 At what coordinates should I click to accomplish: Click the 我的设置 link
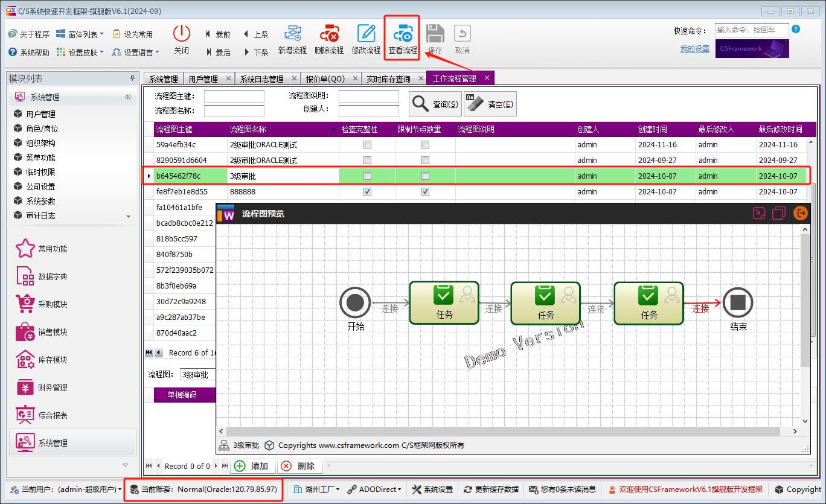(x=694, y=49)
